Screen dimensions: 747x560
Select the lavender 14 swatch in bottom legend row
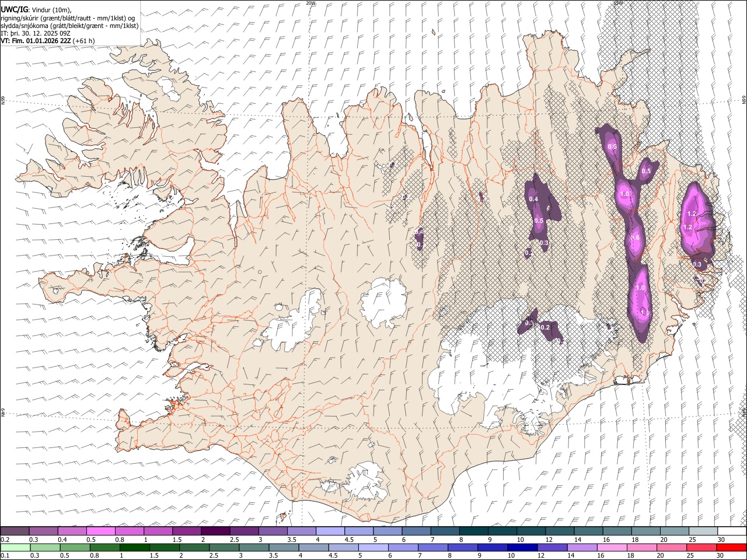(582, 548)
